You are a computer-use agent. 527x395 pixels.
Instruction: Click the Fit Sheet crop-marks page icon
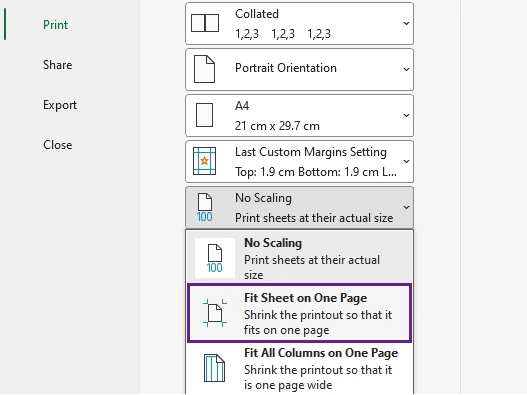coord(215,313)
